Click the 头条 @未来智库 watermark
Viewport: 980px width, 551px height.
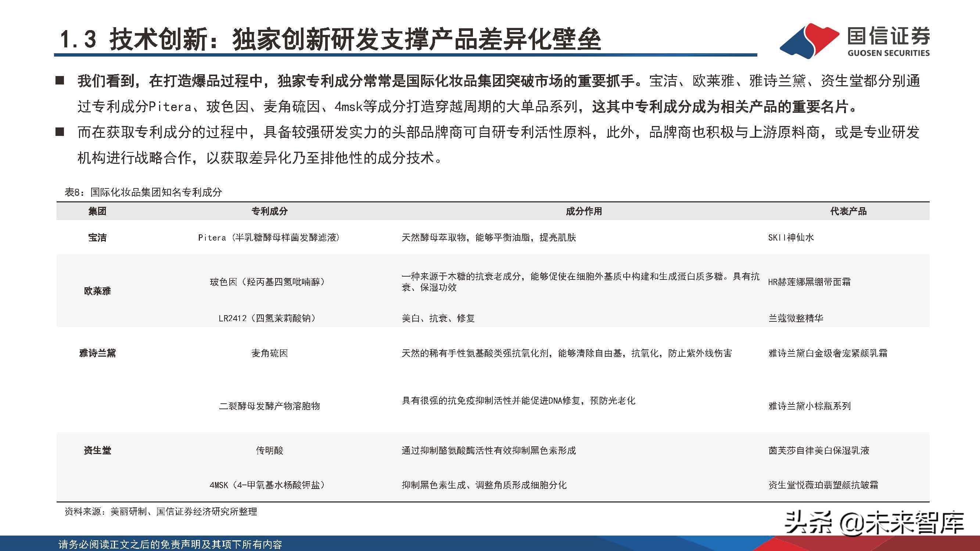coord(874,522)
